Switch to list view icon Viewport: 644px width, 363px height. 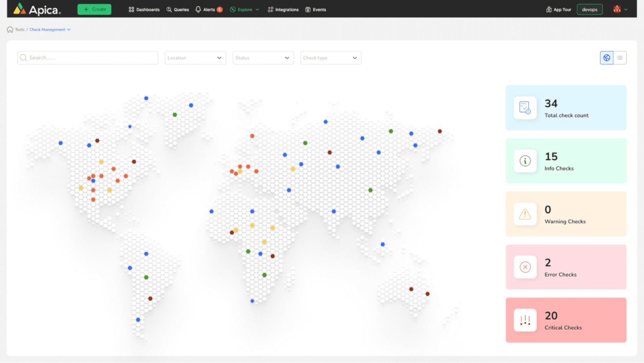[x=620, y=58]
